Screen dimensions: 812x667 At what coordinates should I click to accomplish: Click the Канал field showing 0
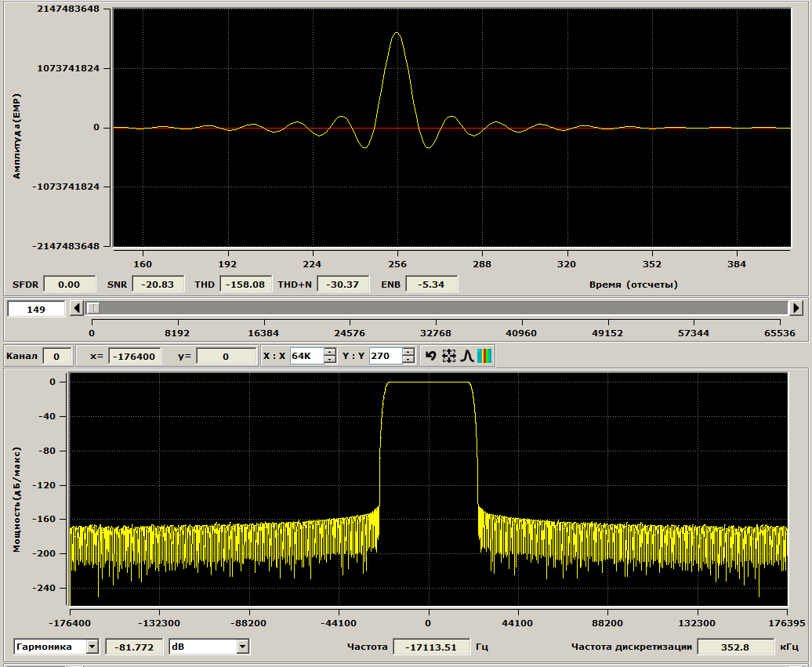tap(56, 357)
